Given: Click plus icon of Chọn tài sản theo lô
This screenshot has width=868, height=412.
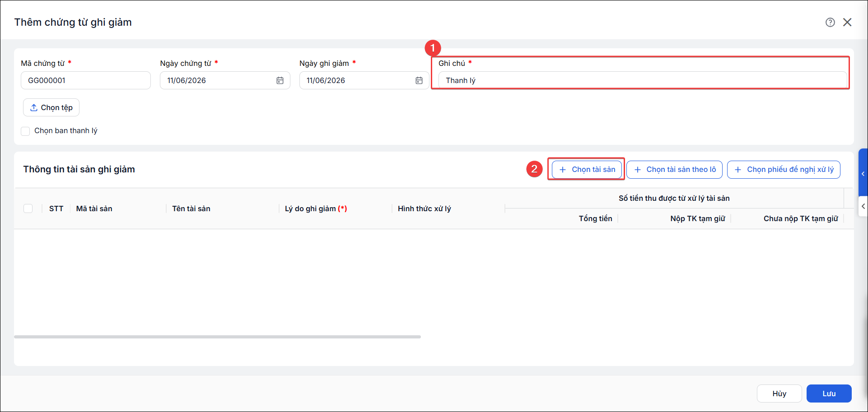Looking at the screenshot, I should (638, 170).
